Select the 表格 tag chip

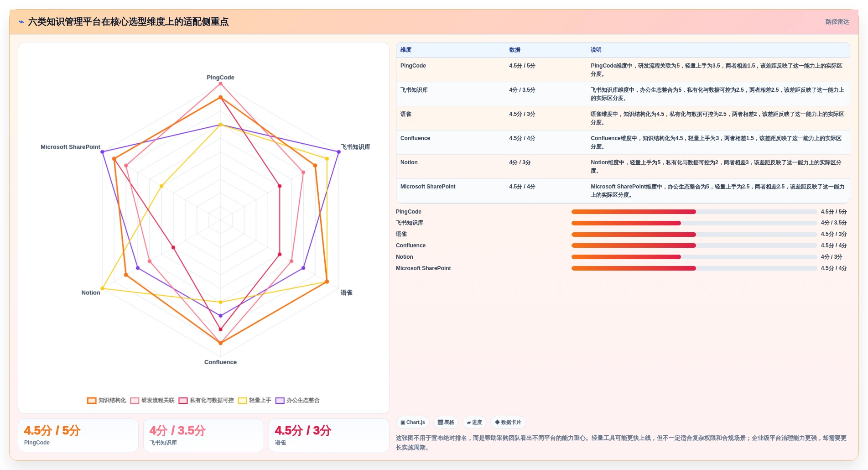coord(446,422)
